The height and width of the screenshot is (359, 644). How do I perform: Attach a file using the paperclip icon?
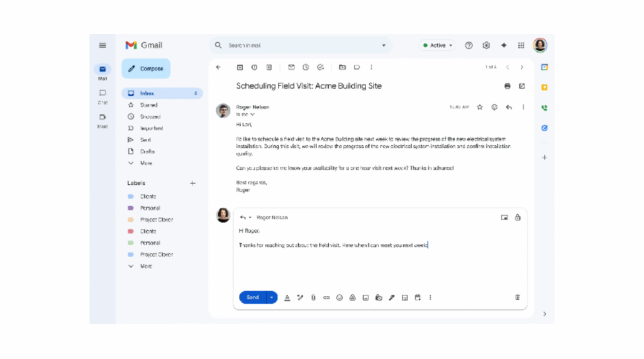[x=313, y=297]
